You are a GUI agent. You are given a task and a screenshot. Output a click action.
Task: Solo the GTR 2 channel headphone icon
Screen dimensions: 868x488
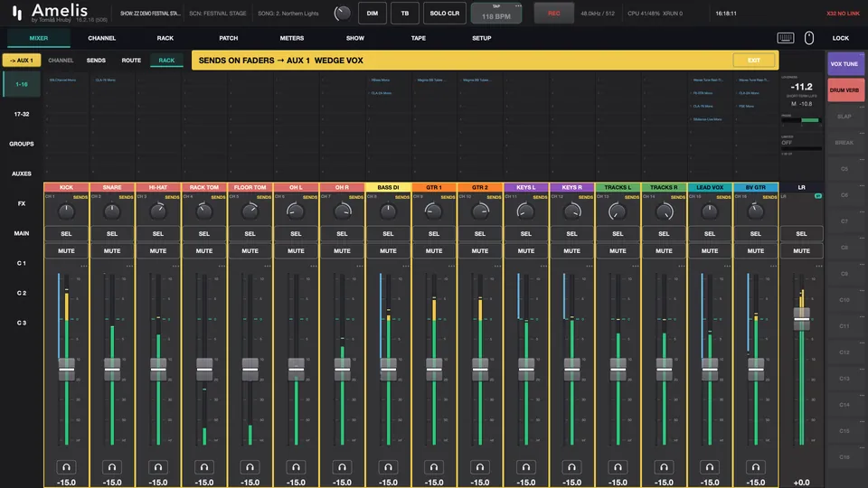point(480,467)
